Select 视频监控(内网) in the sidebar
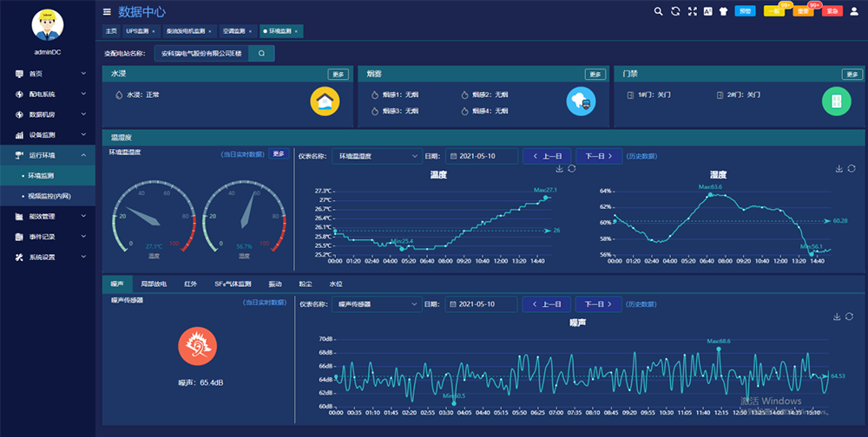This screenshot has height=437, width=868. (x=49, y=197)
